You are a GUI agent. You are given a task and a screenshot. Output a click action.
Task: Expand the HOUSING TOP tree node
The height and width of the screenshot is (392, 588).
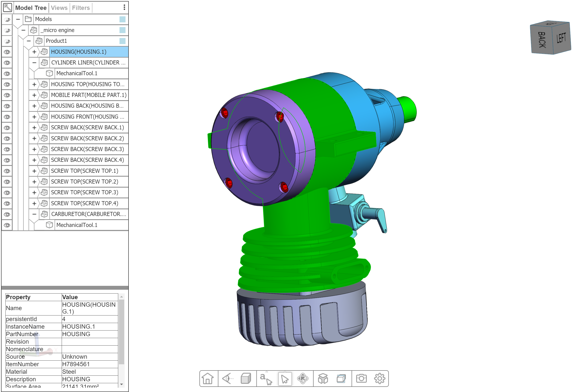(34, 84)
